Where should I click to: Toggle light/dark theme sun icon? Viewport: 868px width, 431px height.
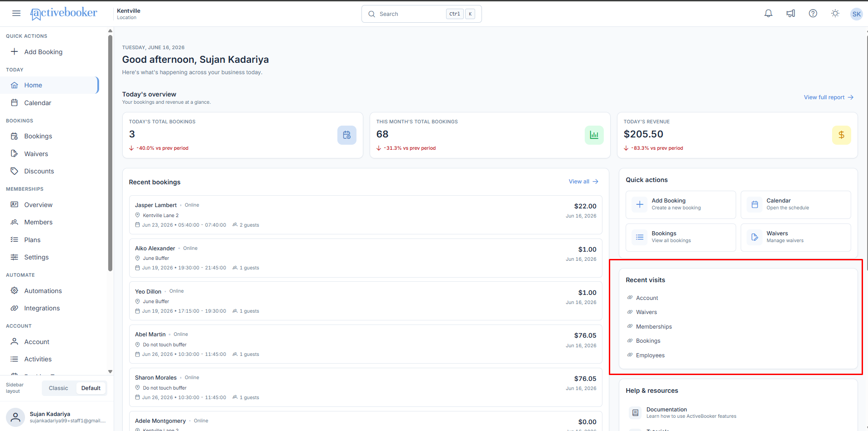(835, 14)
